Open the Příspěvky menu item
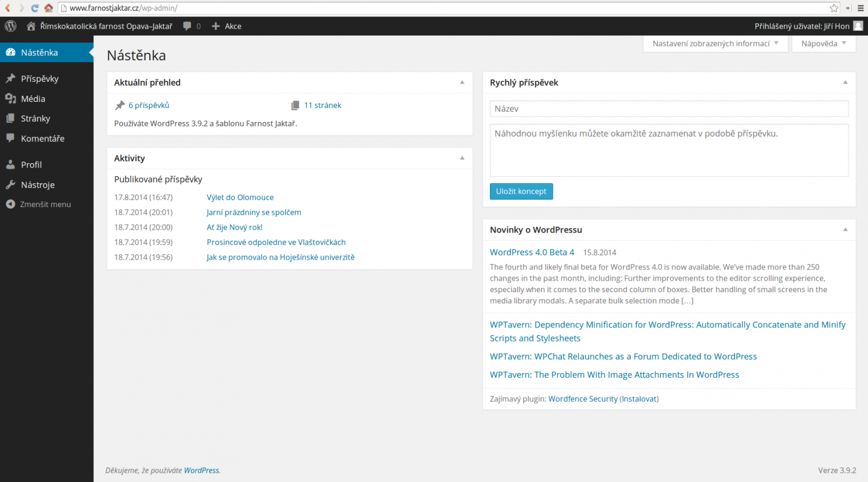868x482 pixels. 47,79
